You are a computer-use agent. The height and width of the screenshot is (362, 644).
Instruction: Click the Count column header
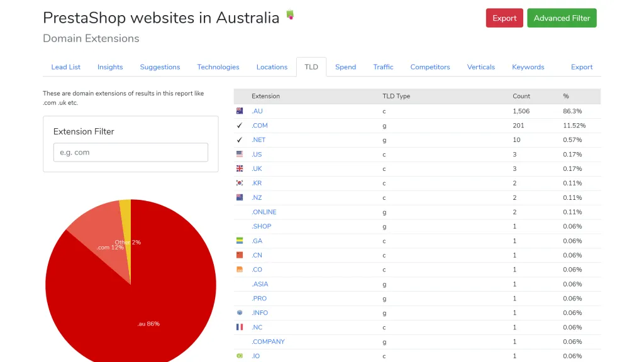(x=521, y=96)
